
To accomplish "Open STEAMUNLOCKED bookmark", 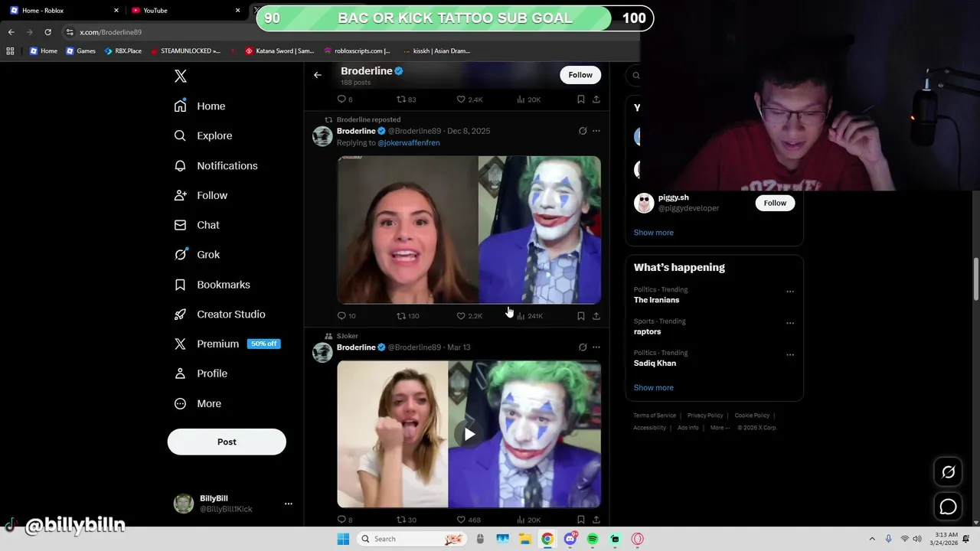I will (x=185, y=51).
